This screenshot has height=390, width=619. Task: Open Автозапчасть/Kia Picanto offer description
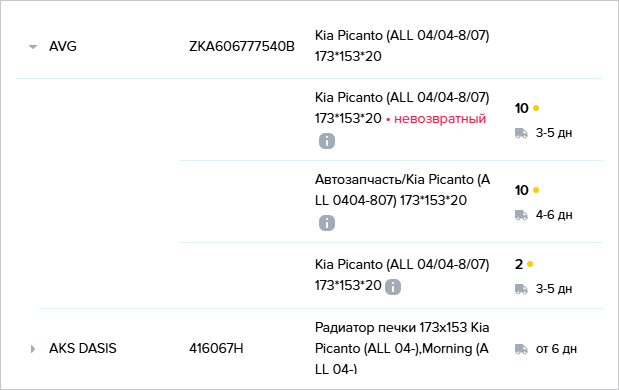402,190
